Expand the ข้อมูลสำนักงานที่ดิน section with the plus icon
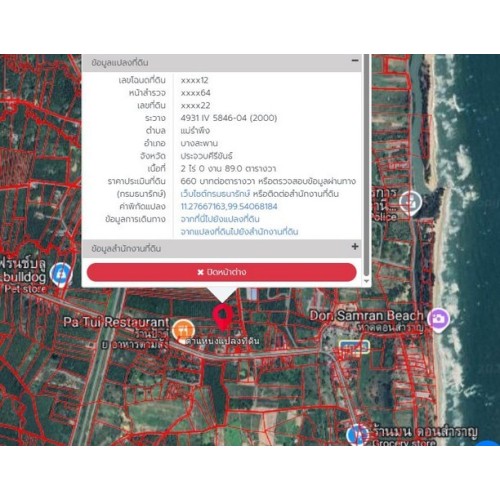Screen dimensions: 500x500 point(355,247)
